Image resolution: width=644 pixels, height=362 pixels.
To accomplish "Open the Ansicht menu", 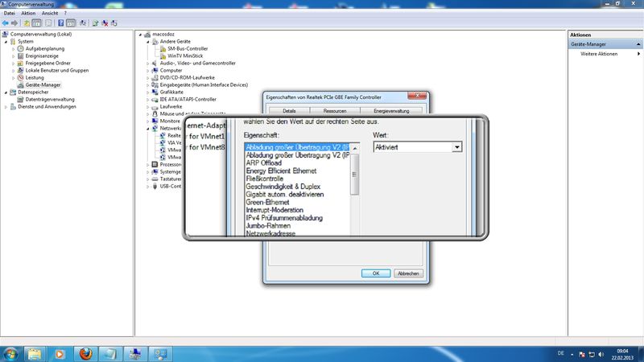I will (50, 13).
